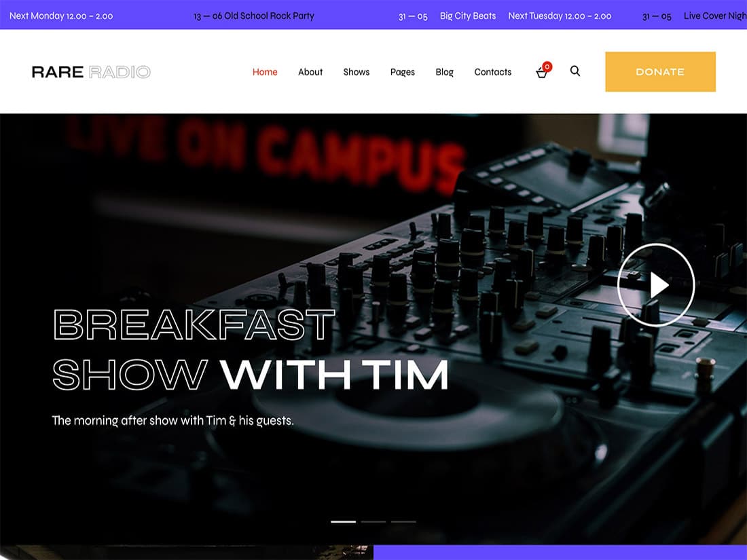The width and height of the screenshot is (747, 560).
Task: Play the Breakfast Show video
Action: [x=655, y=285]
